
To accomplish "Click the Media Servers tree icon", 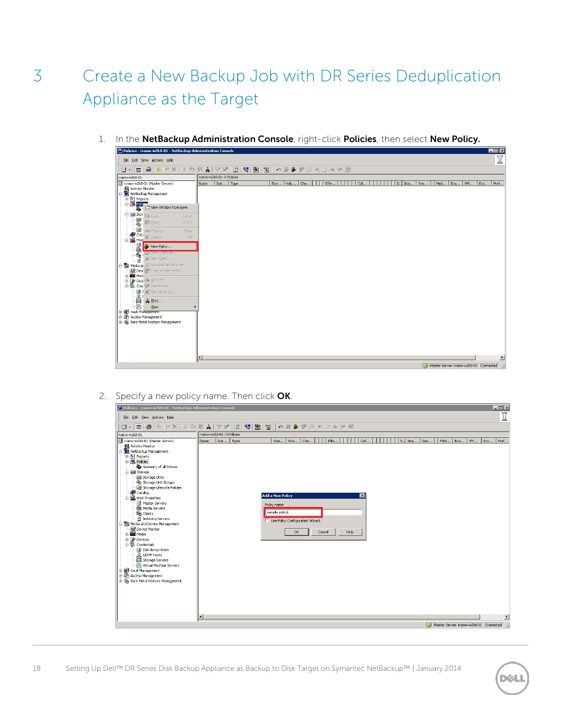I will coord(139,508).
